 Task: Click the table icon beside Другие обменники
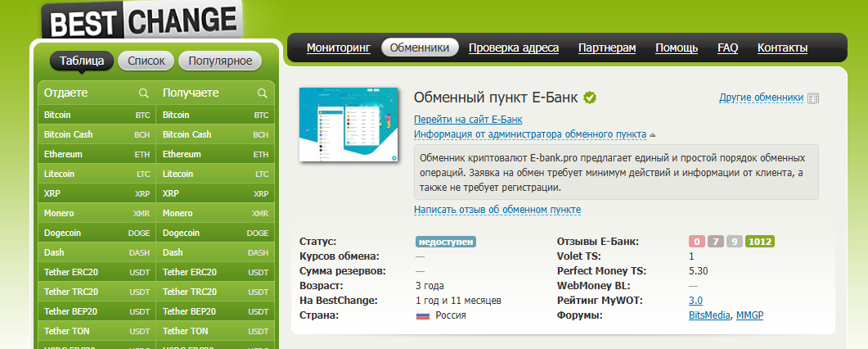click(x=813, y=98)
